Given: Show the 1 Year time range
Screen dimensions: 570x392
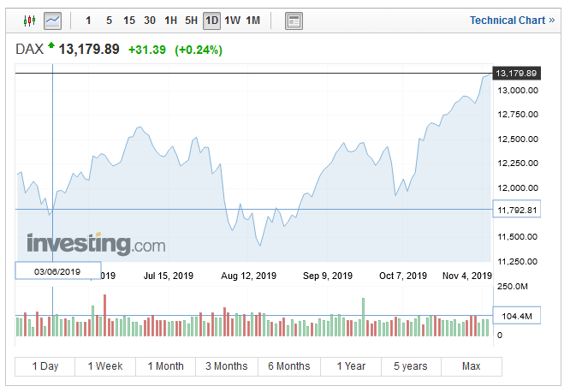Looking at the screenshot, I should 351,366.
